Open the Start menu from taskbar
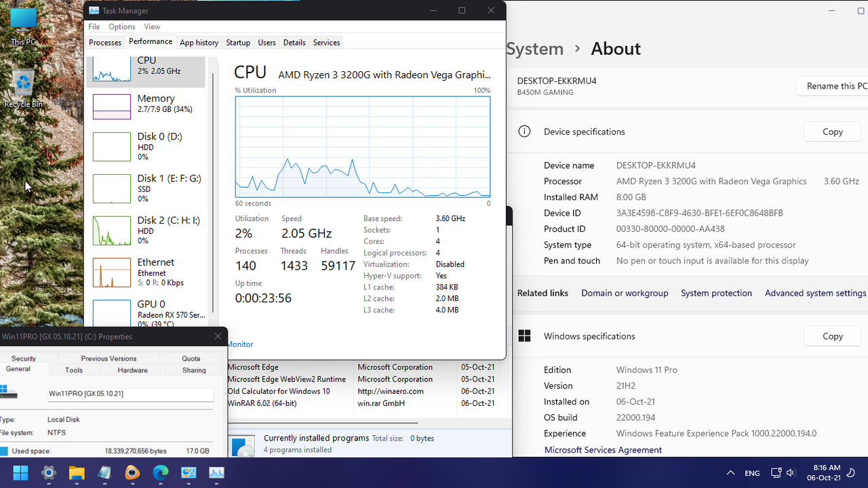 pos(20,472)
